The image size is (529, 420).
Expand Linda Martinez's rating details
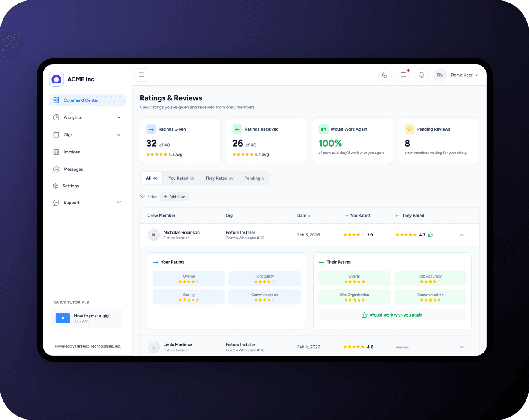(x=462, y=347)
